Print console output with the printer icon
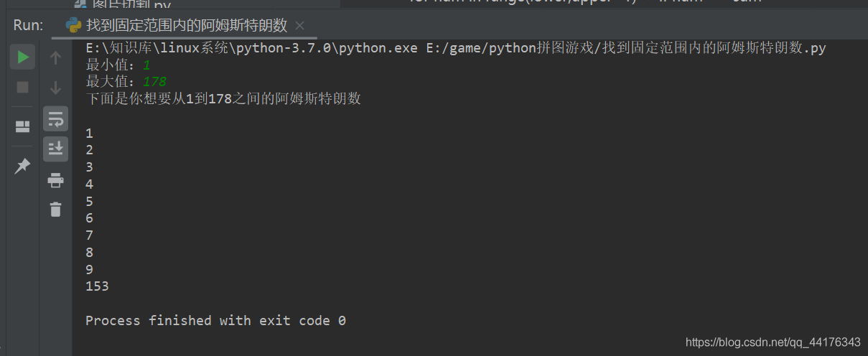This screenshot has height=356, width=868. [x=55, y=179]
